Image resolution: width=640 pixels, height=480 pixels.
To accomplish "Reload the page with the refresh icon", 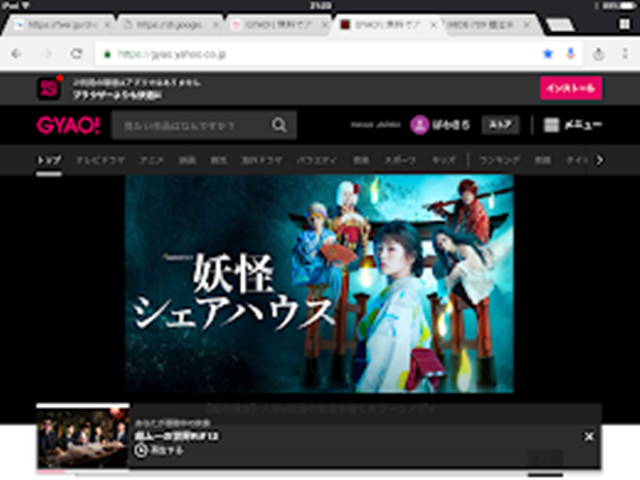I will [76, 53].
